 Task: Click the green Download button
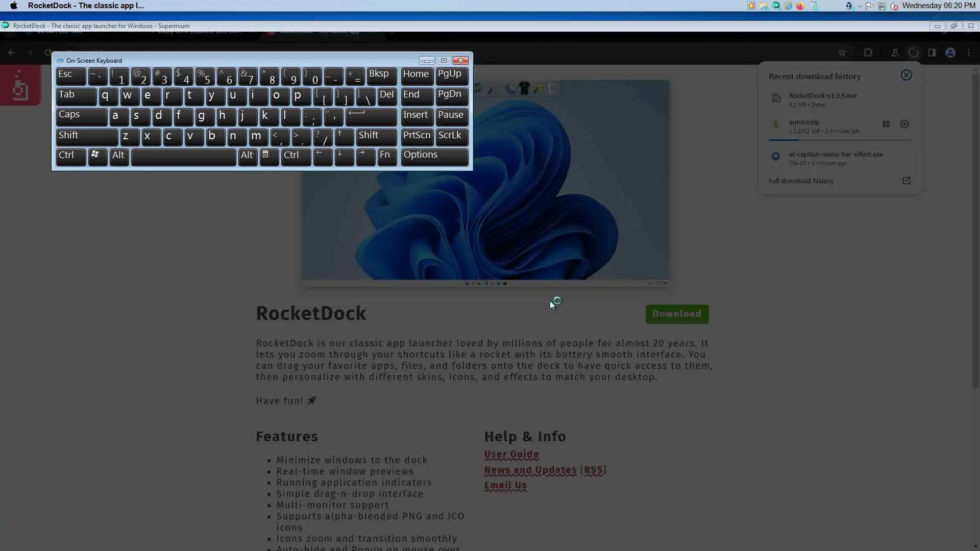pos(676,314)
